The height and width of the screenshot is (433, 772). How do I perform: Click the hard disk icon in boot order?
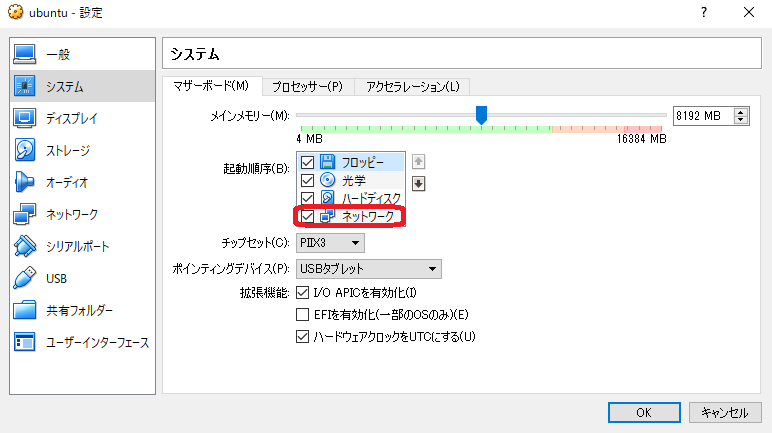[327, 198]
